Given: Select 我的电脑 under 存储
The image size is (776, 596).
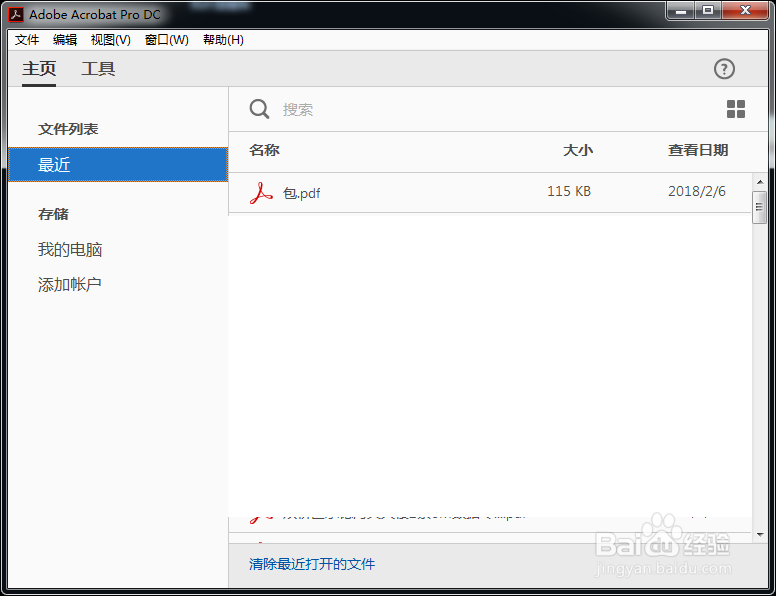Looking at the screenshot, I should (70, 249).
